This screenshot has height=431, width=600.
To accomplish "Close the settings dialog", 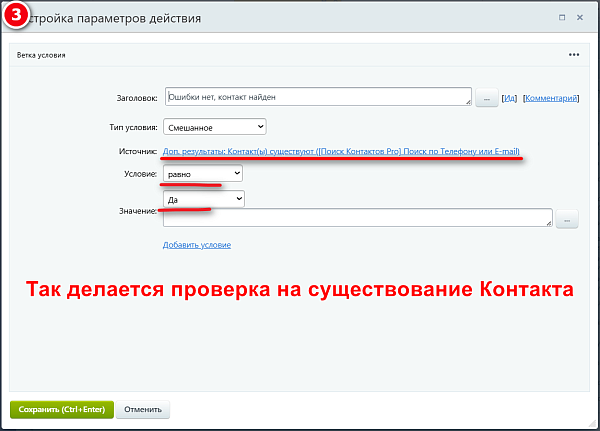I will coord(580,18).
